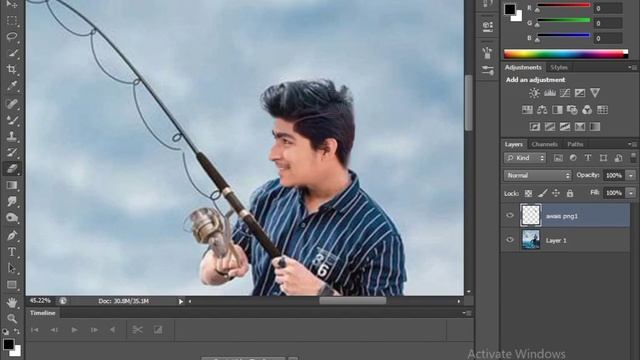Select the Horizontal Type tool
Screen dimensions: 640x360
12,252
